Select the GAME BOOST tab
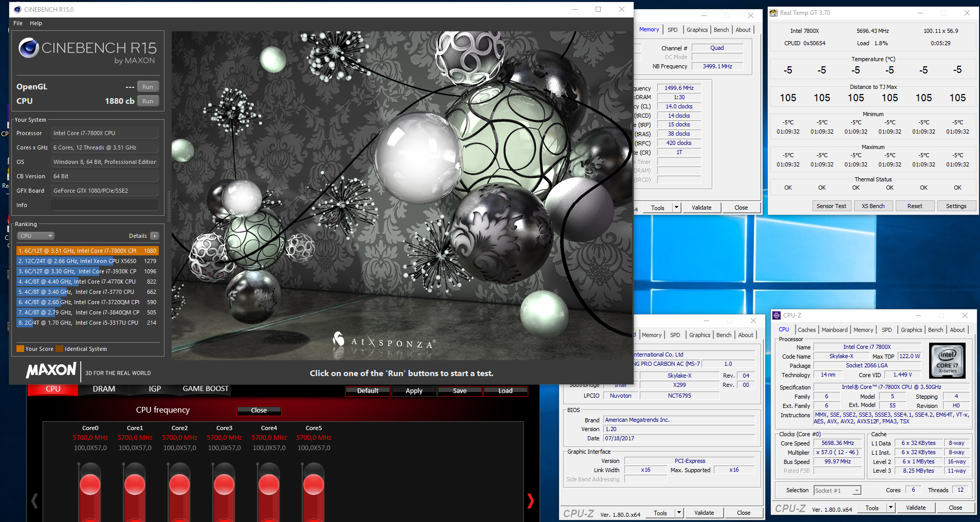 [x=206, y=389]
